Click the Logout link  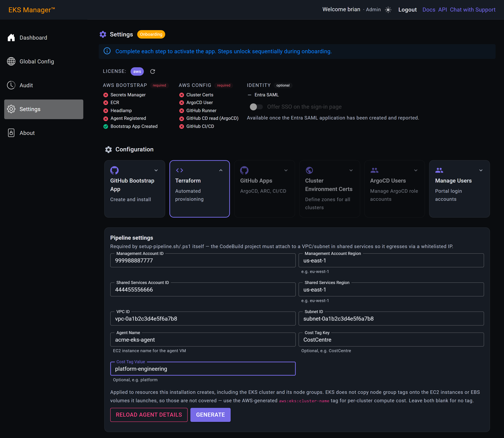(x=407, y=10)
